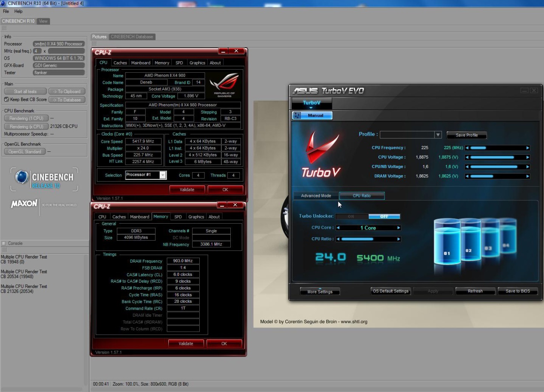Increase CPU Voltage with right arrow
Image resolution: width=544 pixels, height=392 pixels.
[x=528, y=157]
